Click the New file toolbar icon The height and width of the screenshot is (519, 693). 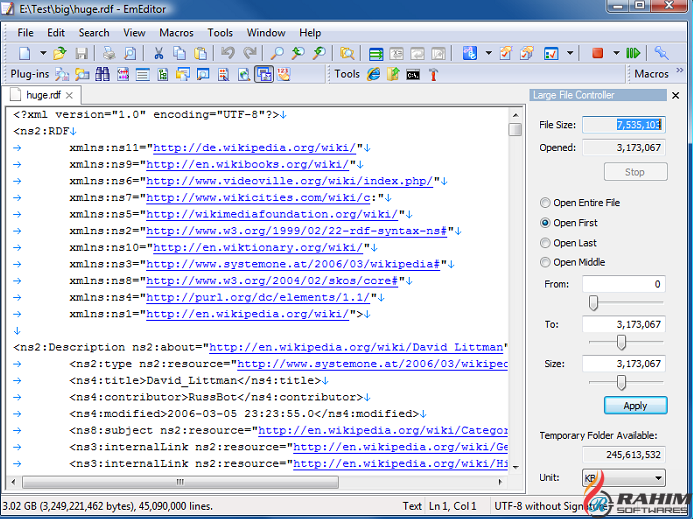coord(24,53)
